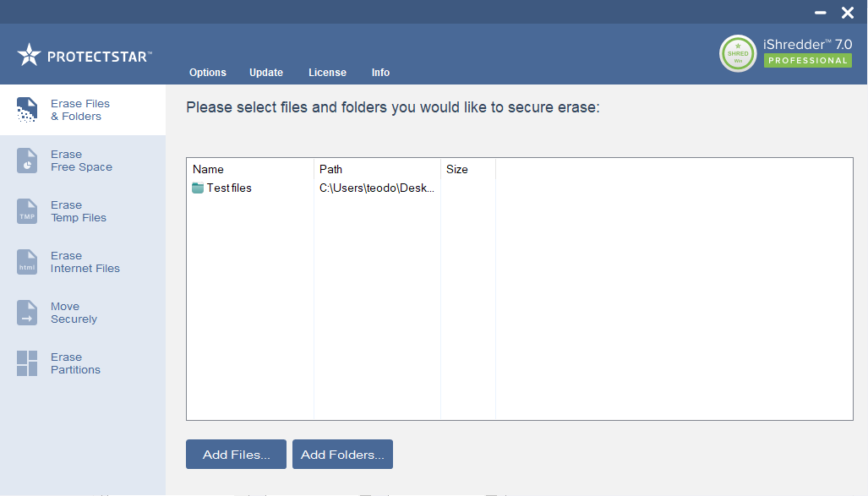Screen dimensions: 868x496
Task: Click the Erase Partitions grid icon
Action: (x=27, y=363)
